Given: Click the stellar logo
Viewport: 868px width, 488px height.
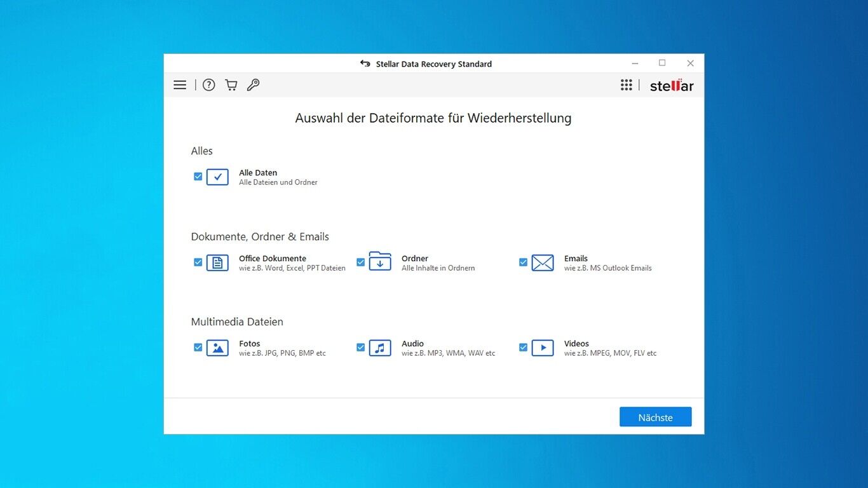Looking at the screenshot, I should [x=672, y=85].
